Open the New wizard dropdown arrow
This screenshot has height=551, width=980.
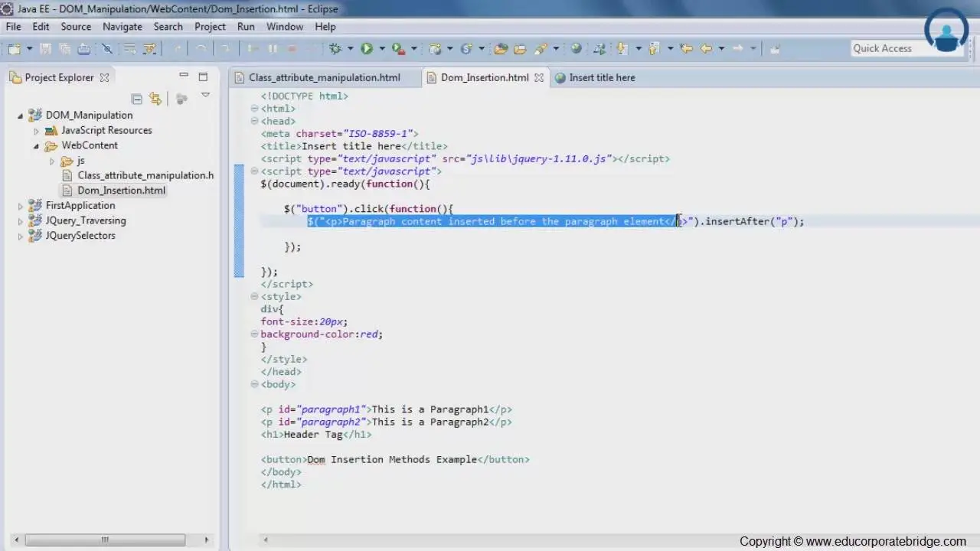pyautogui.click(x=29, y=48)
